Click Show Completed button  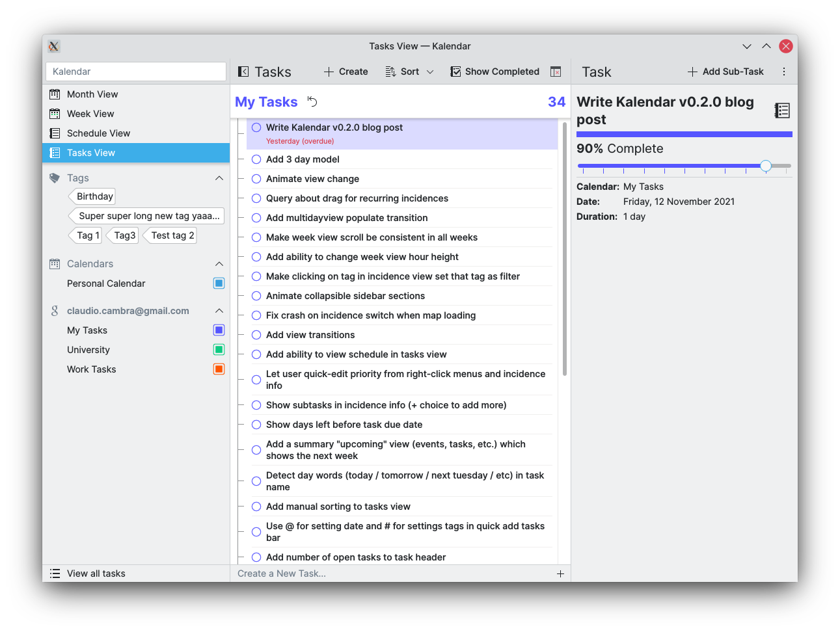[x=495, y=72]
